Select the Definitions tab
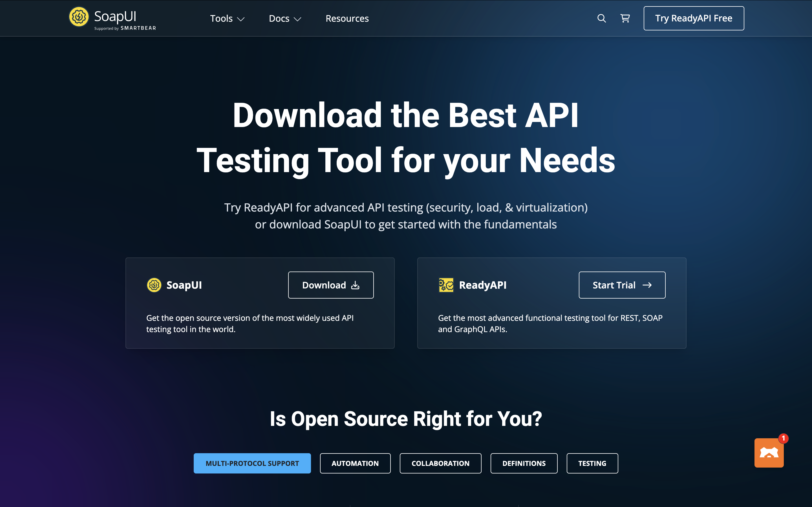812x507 pixels. 524,463
